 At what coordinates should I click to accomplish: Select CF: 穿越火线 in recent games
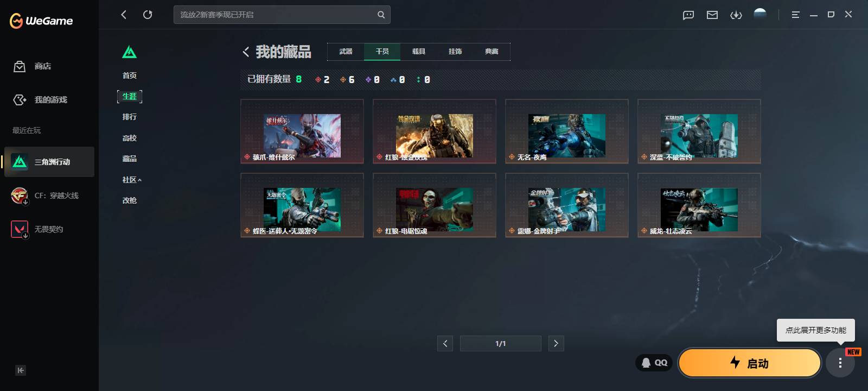pos(49,195)
